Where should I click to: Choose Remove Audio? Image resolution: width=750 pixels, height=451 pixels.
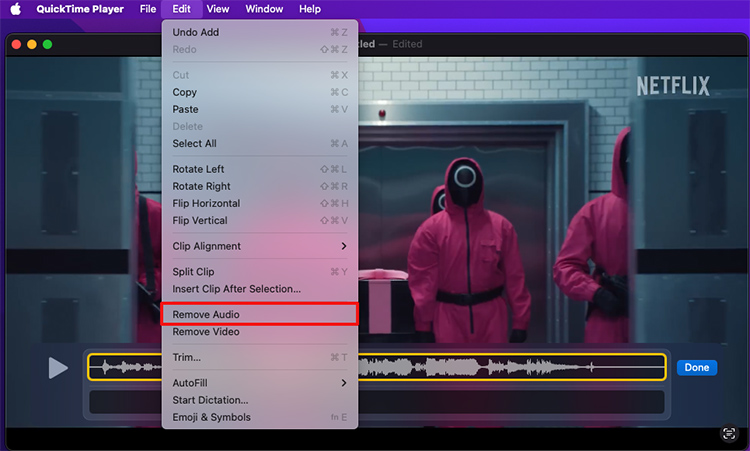(x=260, y=314)
